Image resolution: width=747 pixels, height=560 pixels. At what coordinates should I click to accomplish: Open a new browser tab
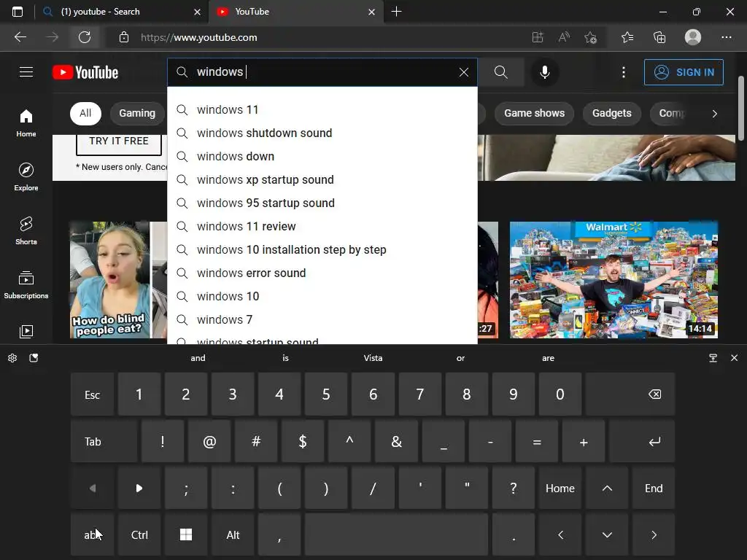point(396,12)
